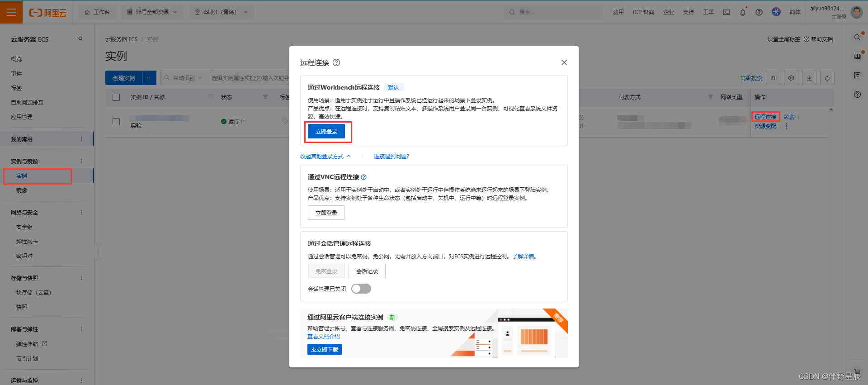
Task: Click help icon next to 远程连接 title
Action: (x=336, y=62)
